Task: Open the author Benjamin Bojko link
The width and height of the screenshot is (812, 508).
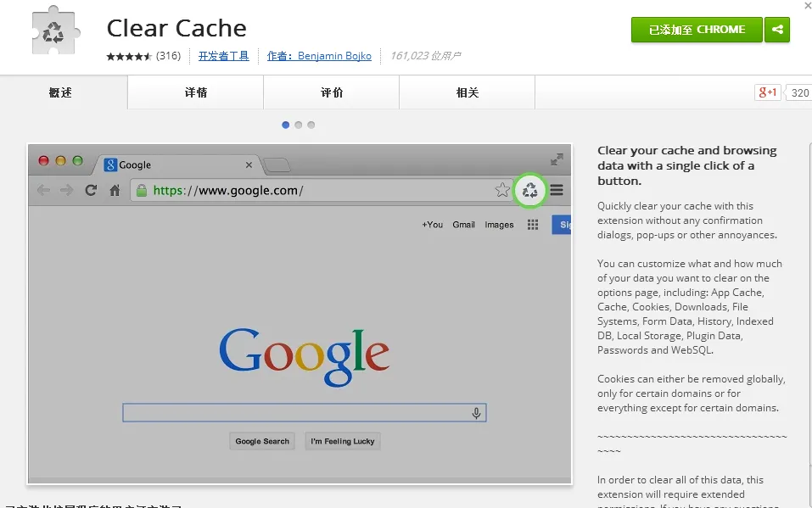Action: click(x=319, y=56)
